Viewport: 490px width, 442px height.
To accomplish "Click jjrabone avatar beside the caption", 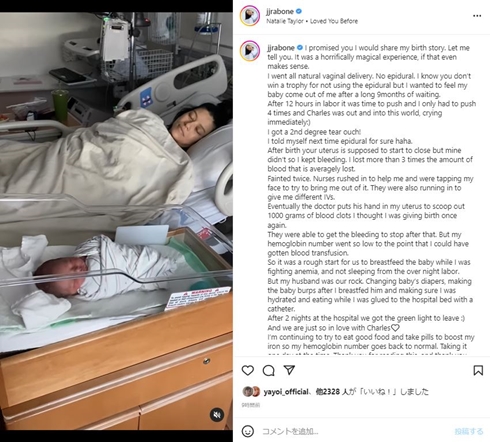I will tap(250, 51).
